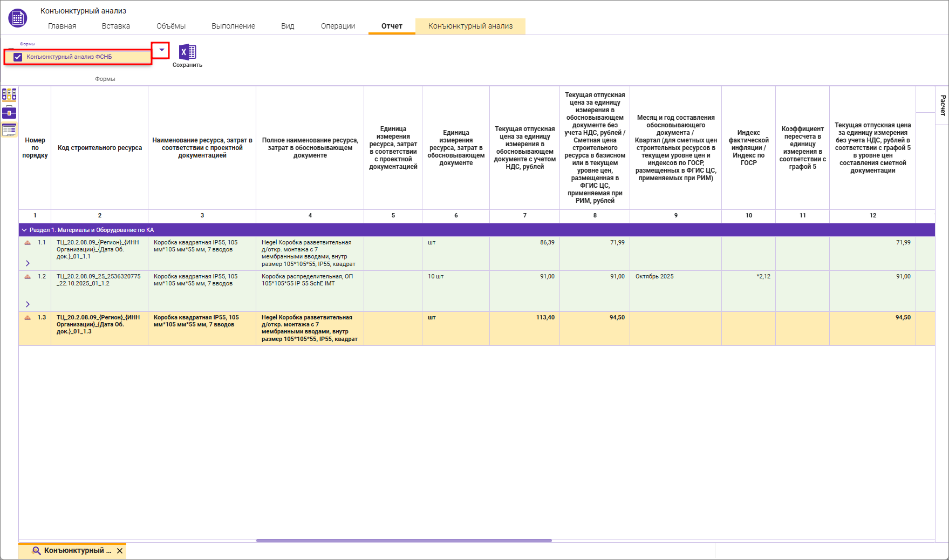This screenshot has width=949, height=560.
Task: Click the material icon in row 1.2
Action: (28, 277)
